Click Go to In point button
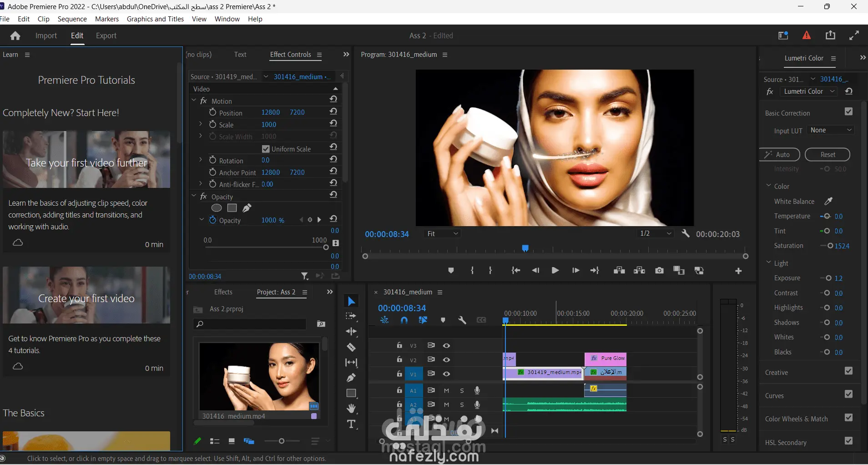 tap(515, 270)
